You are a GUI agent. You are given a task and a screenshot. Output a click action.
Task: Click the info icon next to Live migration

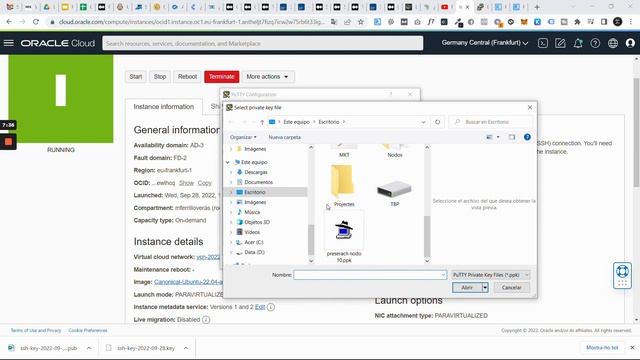(206, 320)
